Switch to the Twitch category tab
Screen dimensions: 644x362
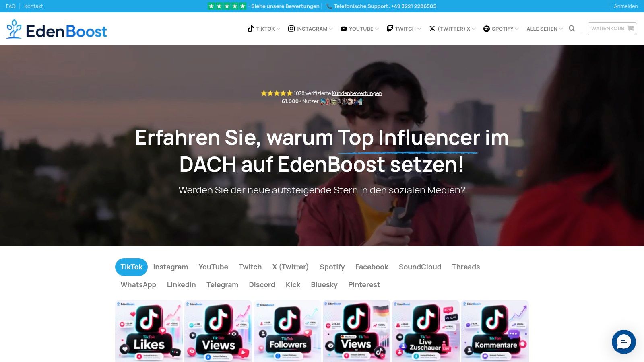(x=250, y=267)
